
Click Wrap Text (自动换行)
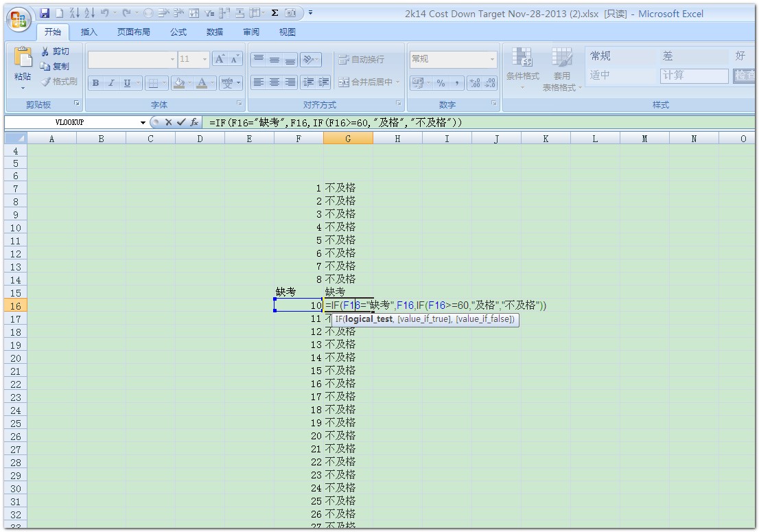361,59
